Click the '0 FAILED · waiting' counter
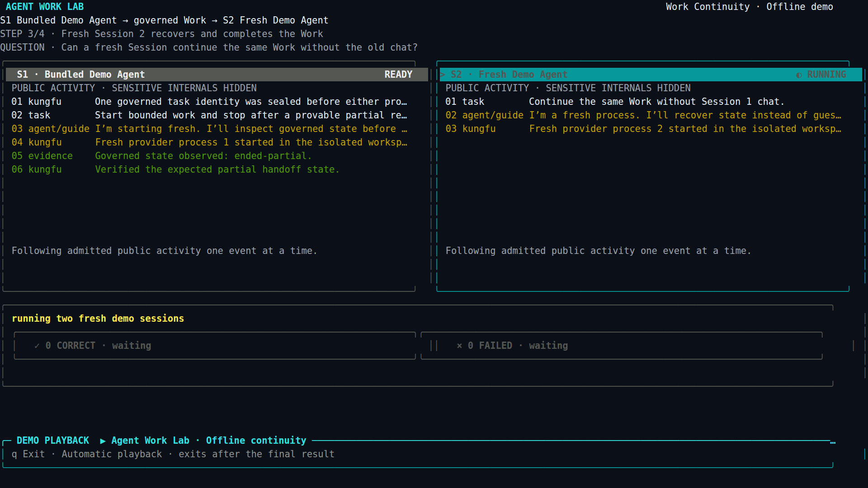Screen dimensions: 868x488 point(518,346)
